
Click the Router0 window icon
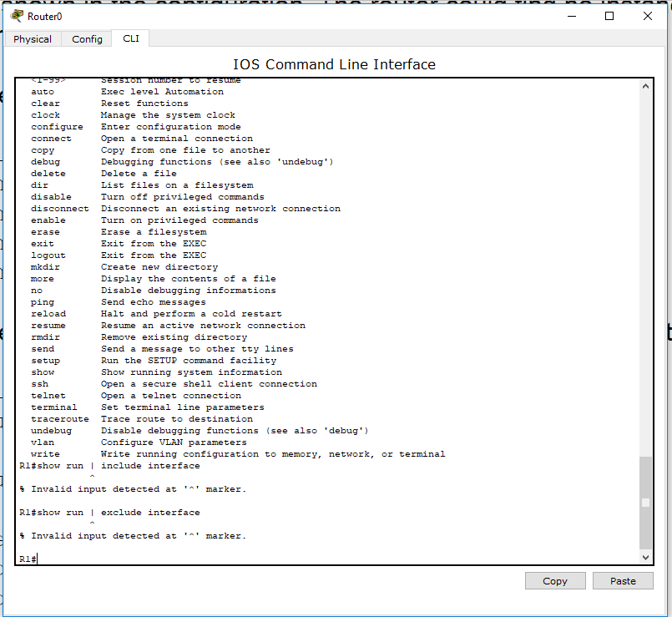tap(17, 16)
